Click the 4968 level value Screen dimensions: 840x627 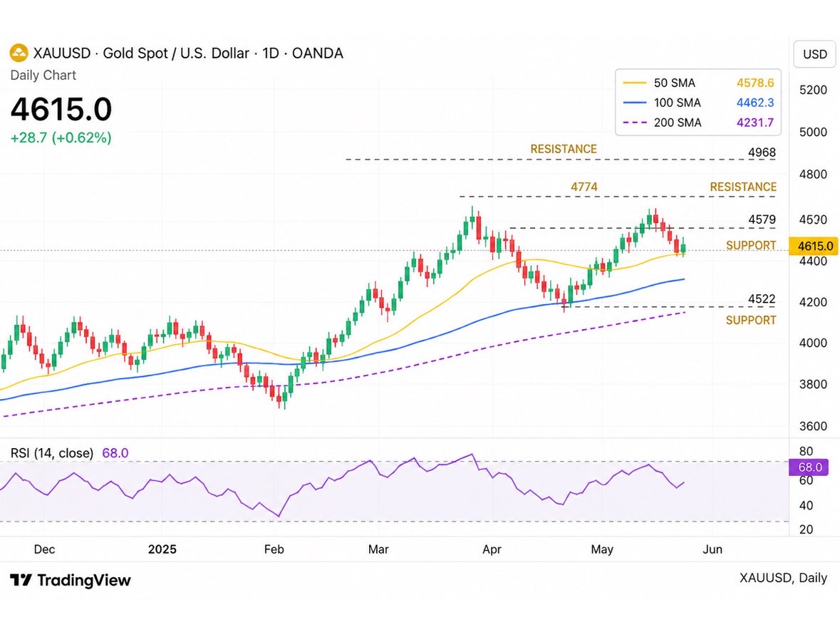tap(762, 152)
